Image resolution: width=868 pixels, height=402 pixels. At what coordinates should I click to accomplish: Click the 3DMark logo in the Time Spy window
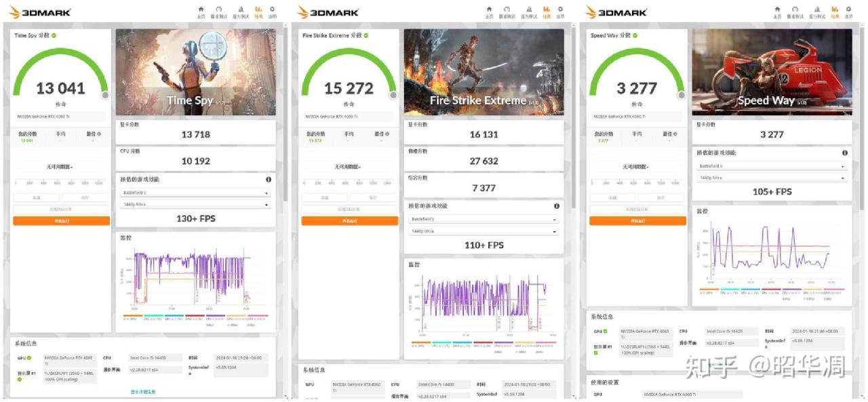(x=40, y=12)
